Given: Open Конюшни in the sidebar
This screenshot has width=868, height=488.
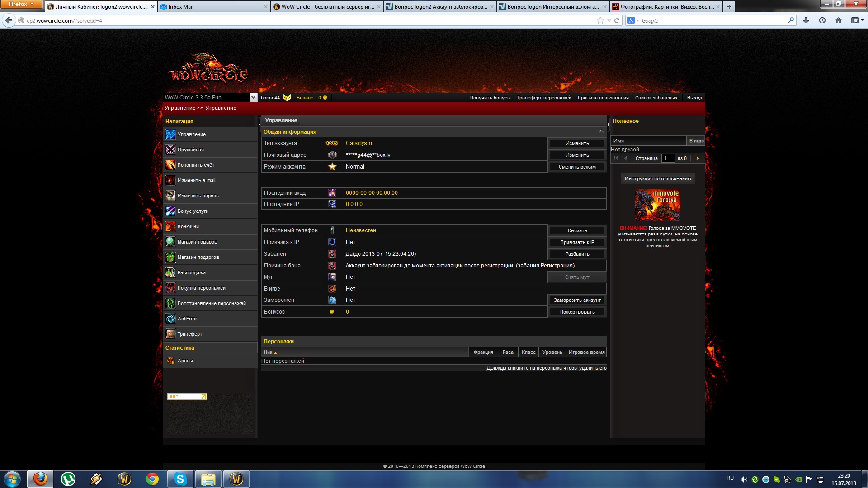Looking at the screenshot, I should [210, 226].
